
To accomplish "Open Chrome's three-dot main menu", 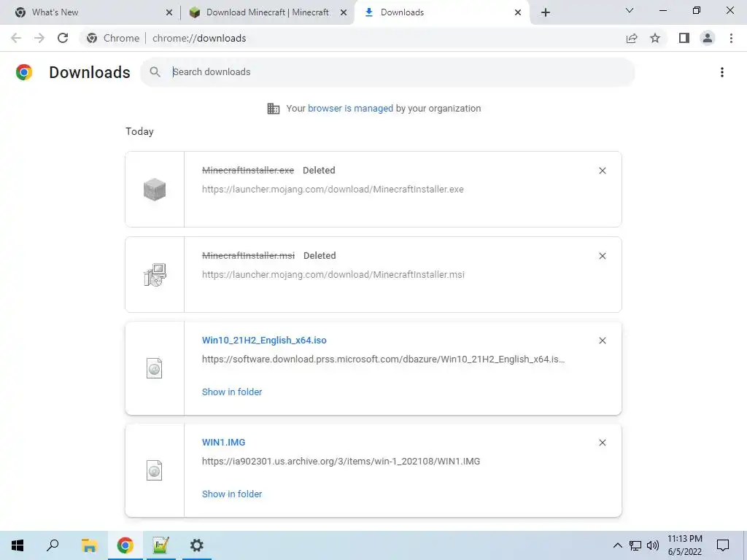I will click(x=731, y=38).
